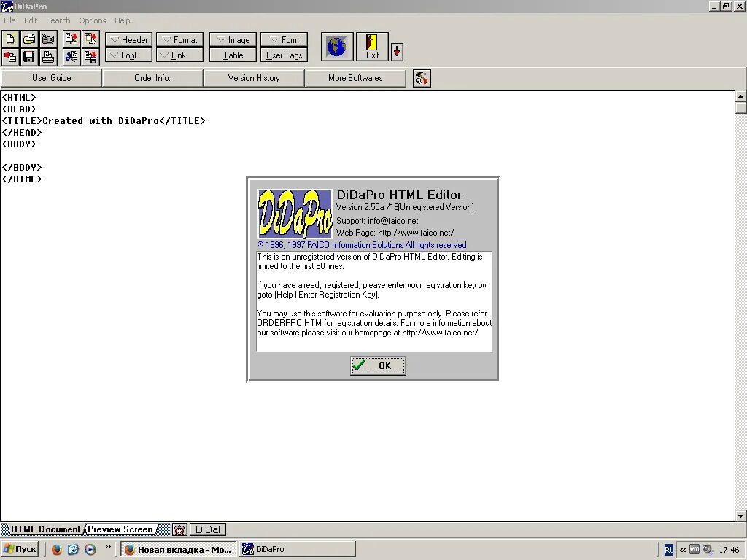The height and width of the screenshot is (560, 747).
Task: Open the Image dropdown
Action: (x=233, y=40)
